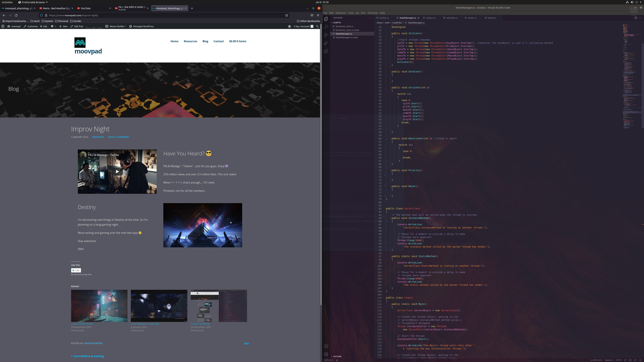Open the Firefox application menu

pos(318,15)
